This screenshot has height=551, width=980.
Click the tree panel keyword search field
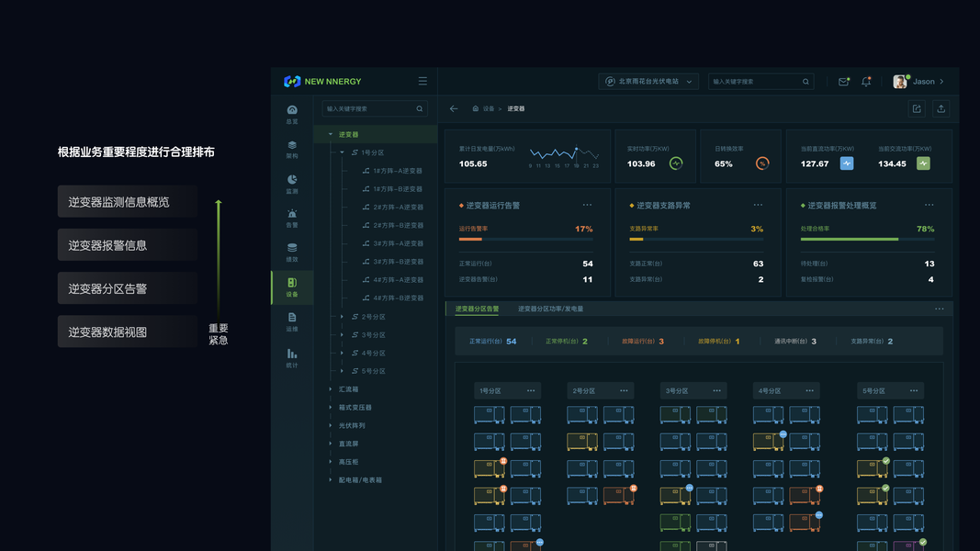pos(375,108)
